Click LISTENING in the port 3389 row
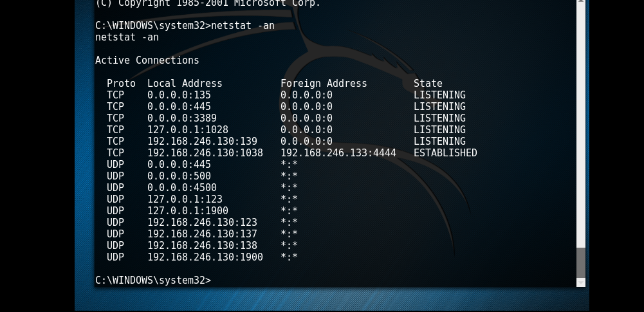644x312 pixels. click(x=439, y=118)
